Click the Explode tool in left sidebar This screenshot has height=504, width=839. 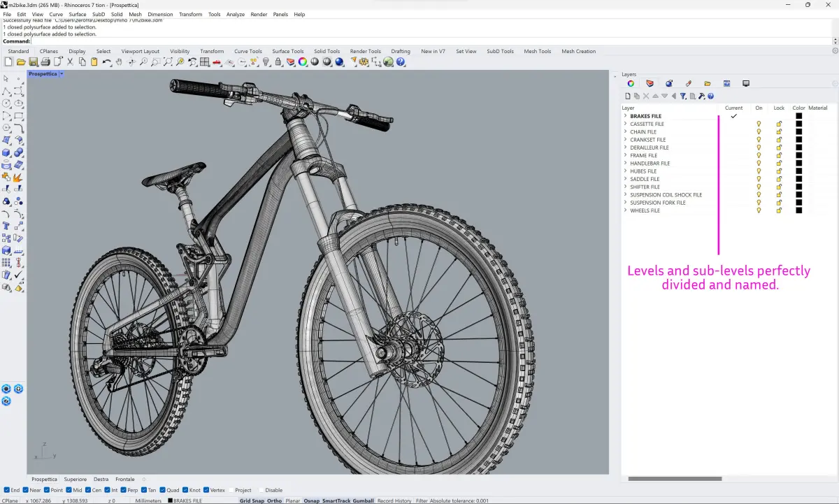[19, 177]
